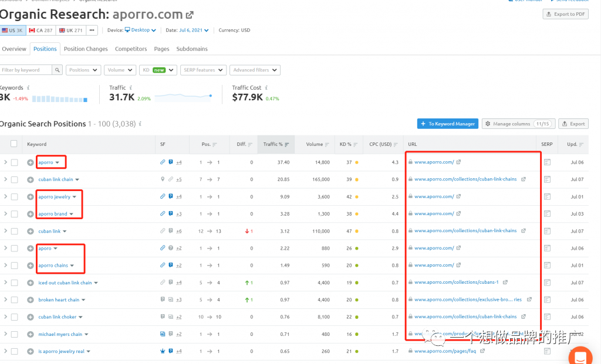Expand the 'aporro' row with its chevron

[x=5, y=162]
